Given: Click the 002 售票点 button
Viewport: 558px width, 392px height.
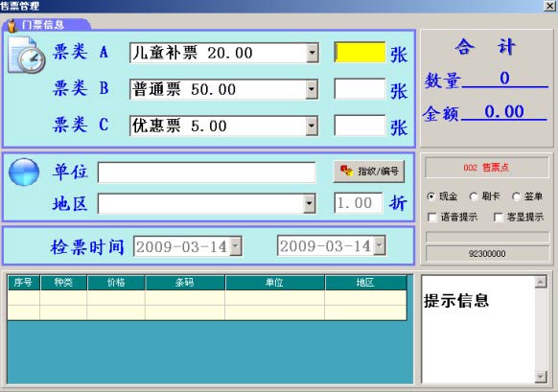Looking at the screenshot, I should pos(486,168).
